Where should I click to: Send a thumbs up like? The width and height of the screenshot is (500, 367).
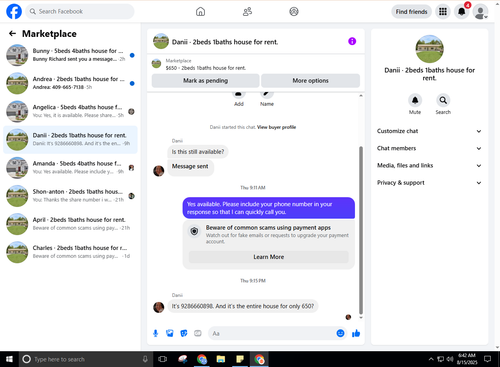click(356, 333)
